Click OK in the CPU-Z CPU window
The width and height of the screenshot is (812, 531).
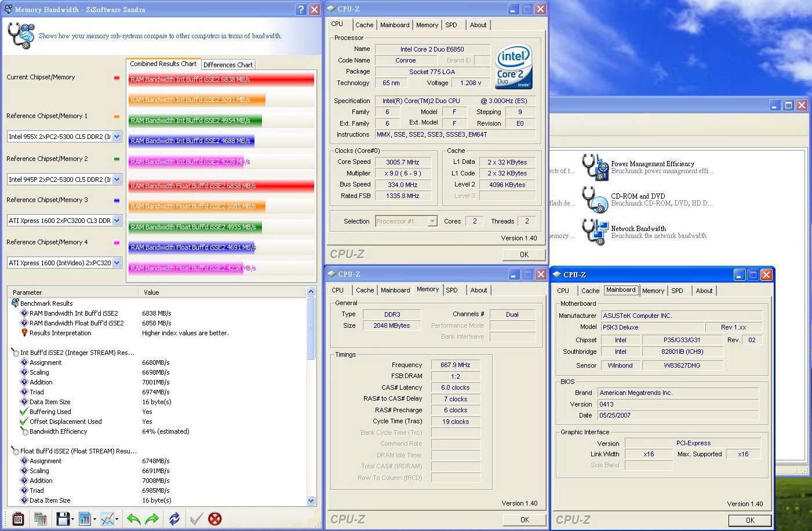pos(524,254)
